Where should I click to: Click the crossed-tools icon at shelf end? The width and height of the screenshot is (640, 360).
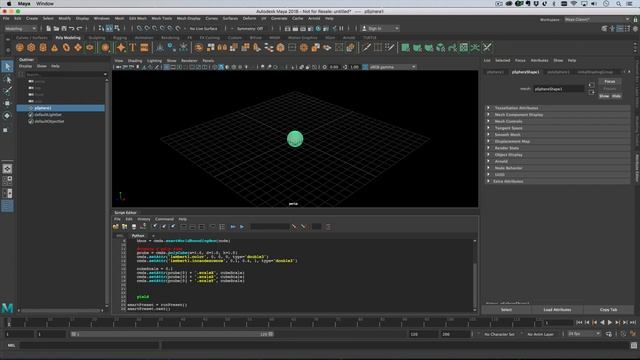[487, 47]
